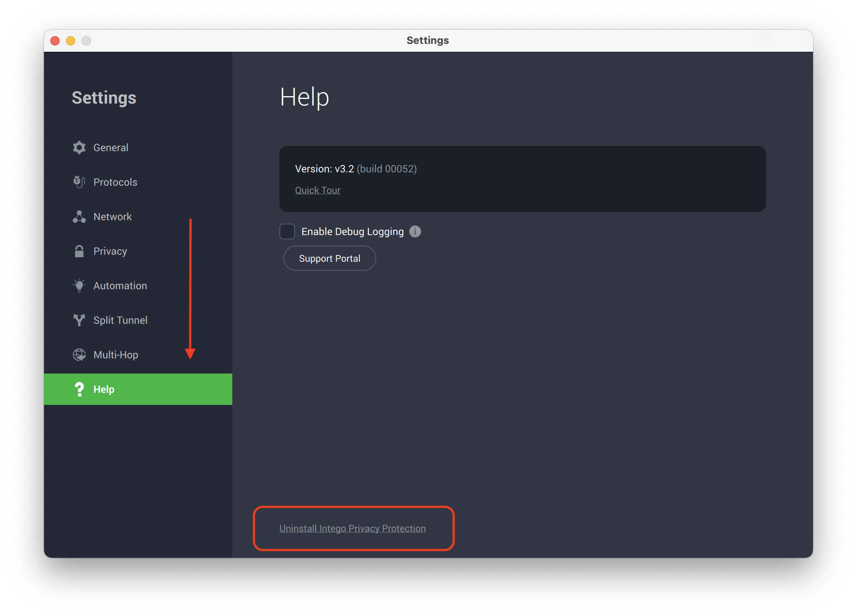The width and height of the screenshot is (857, 616).
Task: Open the Quick Tour link
Action: coord(318,190)
